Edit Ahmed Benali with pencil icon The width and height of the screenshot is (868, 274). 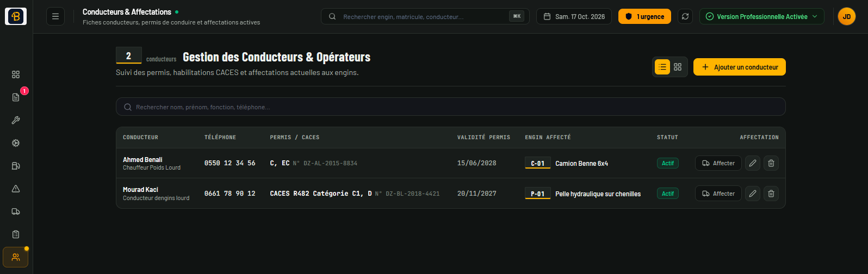[x=753, y=163]
